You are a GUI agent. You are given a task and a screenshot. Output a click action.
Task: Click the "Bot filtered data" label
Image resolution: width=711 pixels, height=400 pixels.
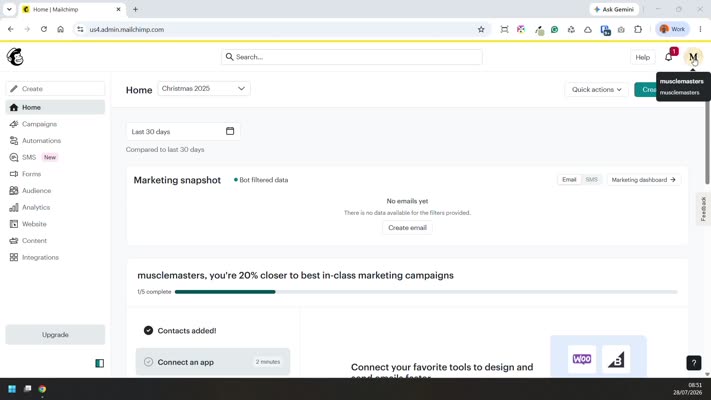click(263, 180)
